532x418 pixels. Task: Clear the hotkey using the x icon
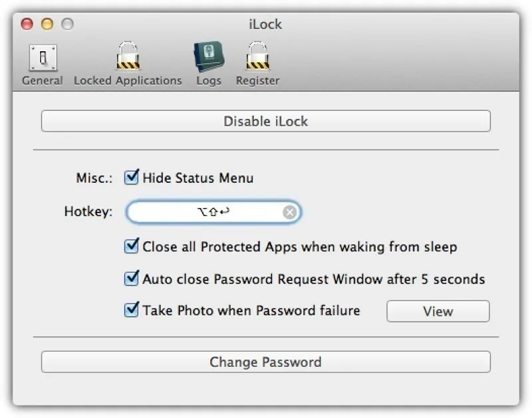point(289,212)
